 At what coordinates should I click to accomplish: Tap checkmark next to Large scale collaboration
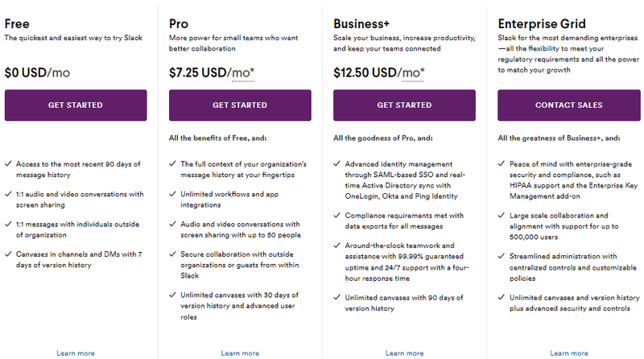coord(502,215)
